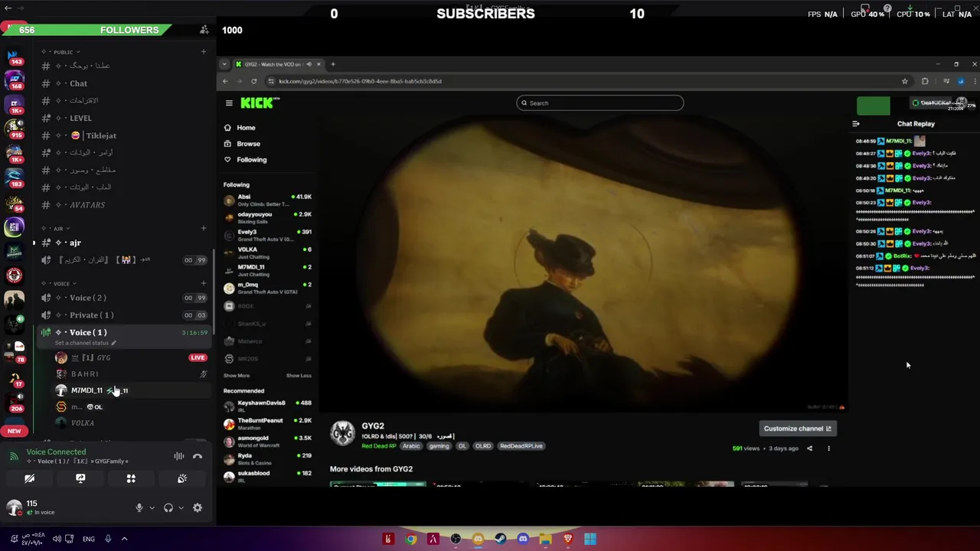Image resolution: width=980 pixels, height=551 pixels.
Task: Open noise suppression waveform icon
Action: [x=178, y=456]
